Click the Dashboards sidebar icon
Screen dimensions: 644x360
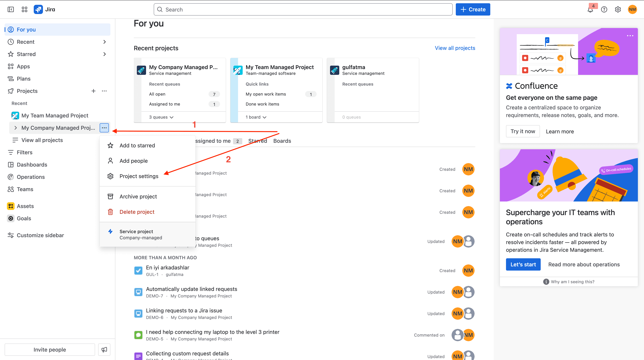point(11,165)
